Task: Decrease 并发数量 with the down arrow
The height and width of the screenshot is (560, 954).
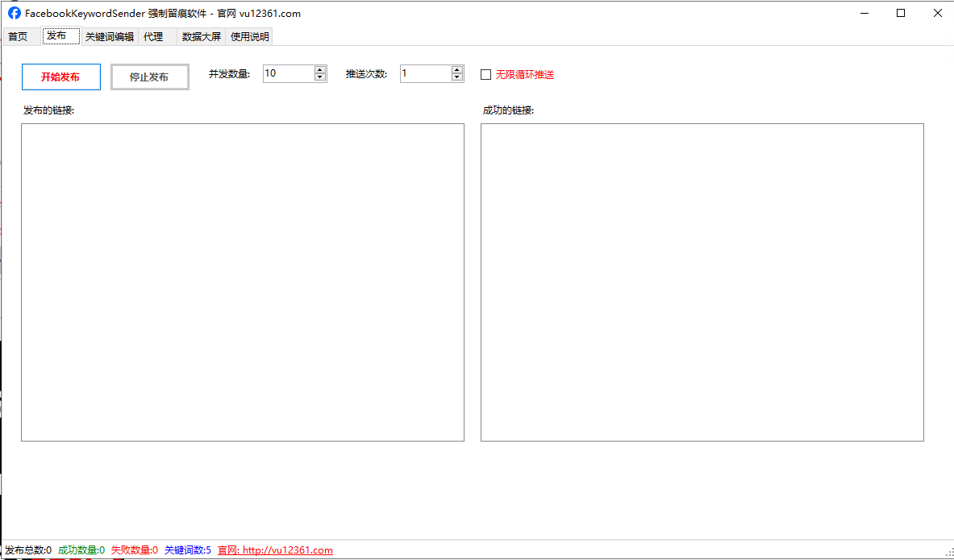Action: [320, 77]
